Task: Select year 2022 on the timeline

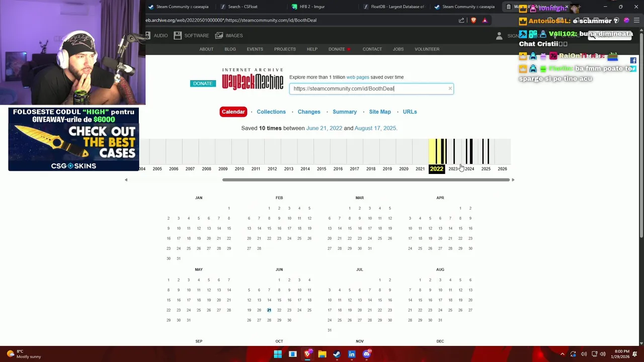Action: point(437,169)
